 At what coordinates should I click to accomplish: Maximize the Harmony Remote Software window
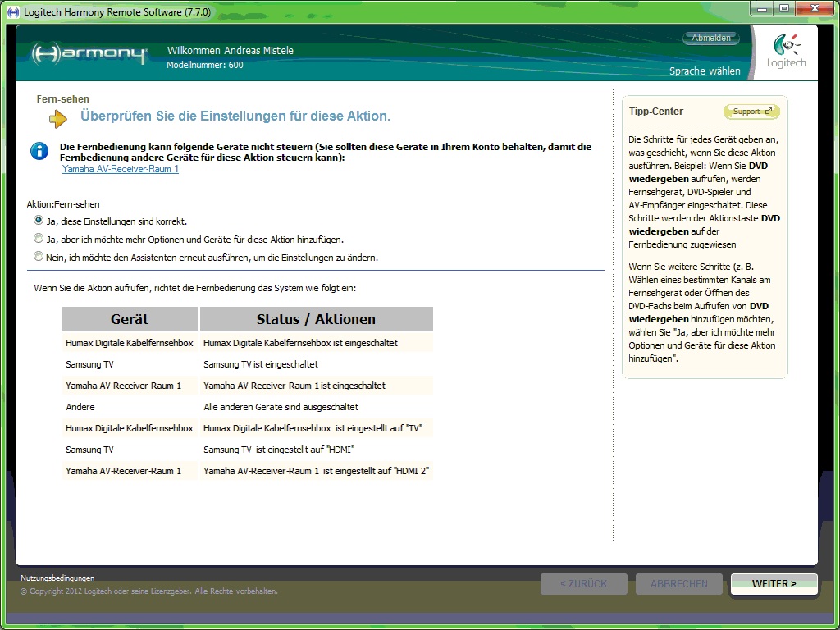pos(783,9)
